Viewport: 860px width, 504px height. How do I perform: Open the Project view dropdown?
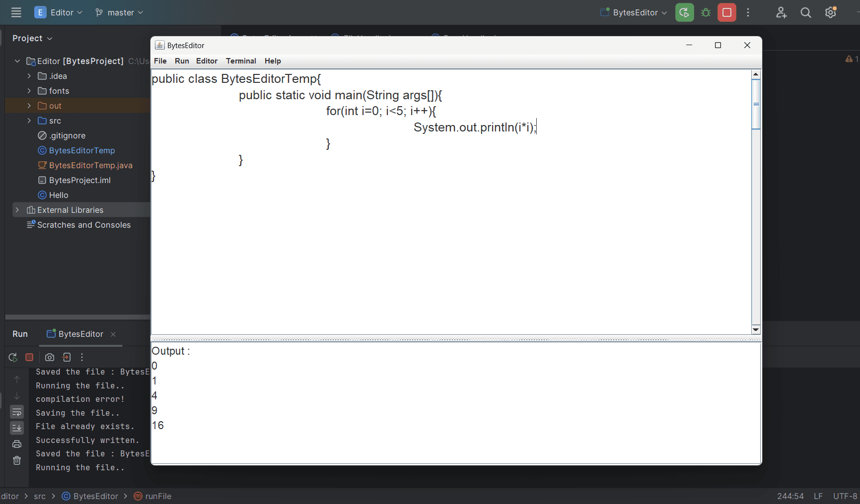(x=32, y=38)
